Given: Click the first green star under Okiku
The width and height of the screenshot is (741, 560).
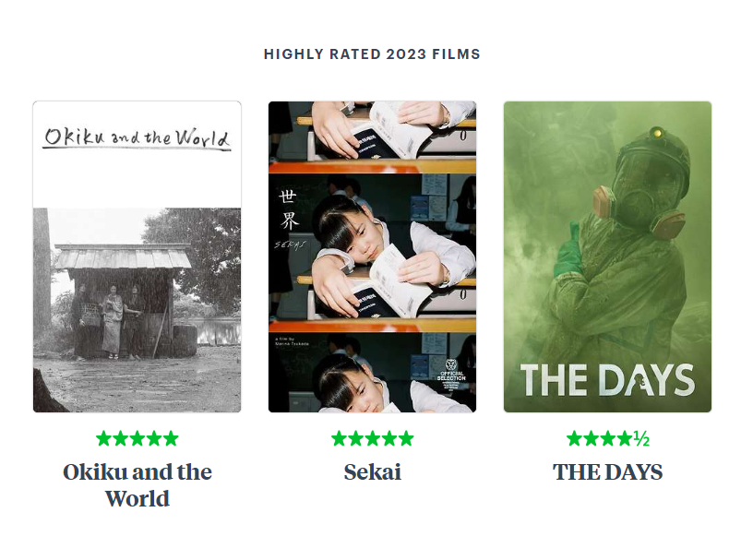Looking at the screenshot, I should (x=103, y=438).
